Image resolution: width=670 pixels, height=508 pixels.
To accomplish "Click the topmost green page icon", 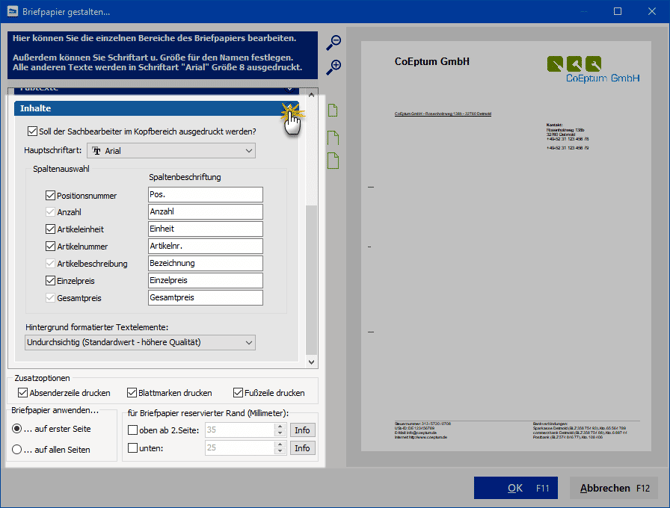I will 333,110.
